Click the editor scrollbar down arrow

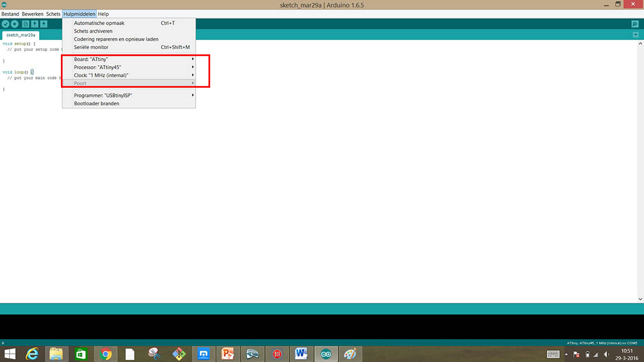pos(640,299)
